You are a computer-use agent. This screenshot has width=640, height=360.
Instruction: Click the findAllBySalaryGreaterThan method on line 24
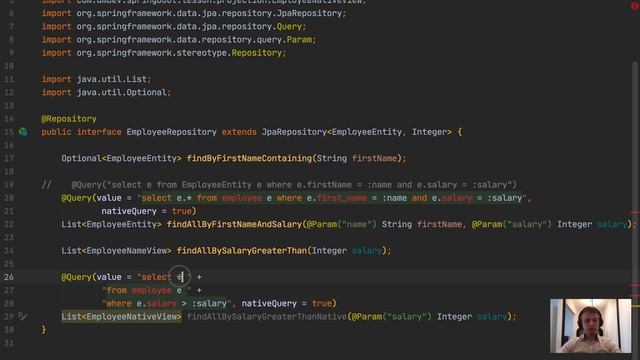click(242, 251)
